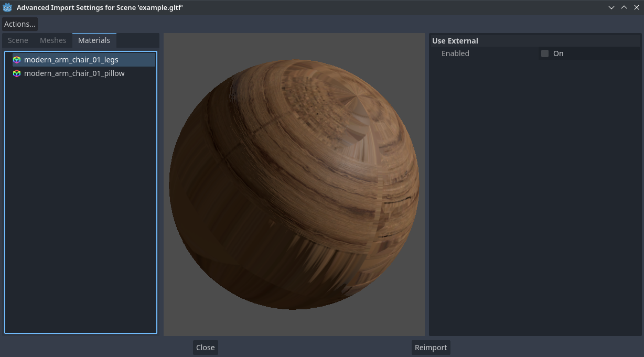Viewport: 644px width, 357px height.
Task: Click the rainbow mesh icon beside modern_arm_chair_01_legs
Action: (17, 60)
